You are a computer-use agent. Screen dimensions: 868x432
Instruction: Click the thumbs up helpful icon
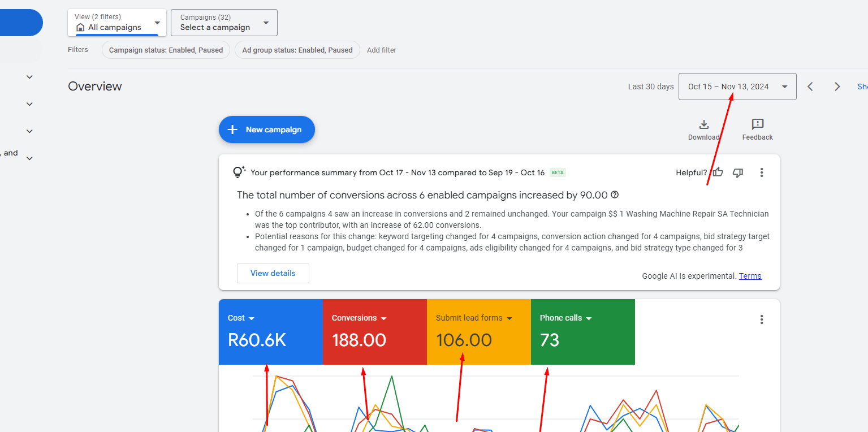coord(718,172)
